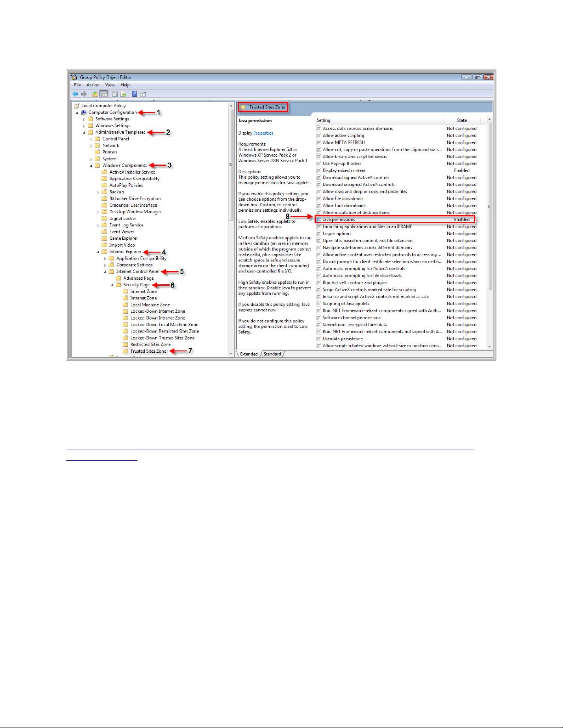Click the Digital Locker folder icon
The width and height of the screenshot is (563, 728).
click(104, 218)
